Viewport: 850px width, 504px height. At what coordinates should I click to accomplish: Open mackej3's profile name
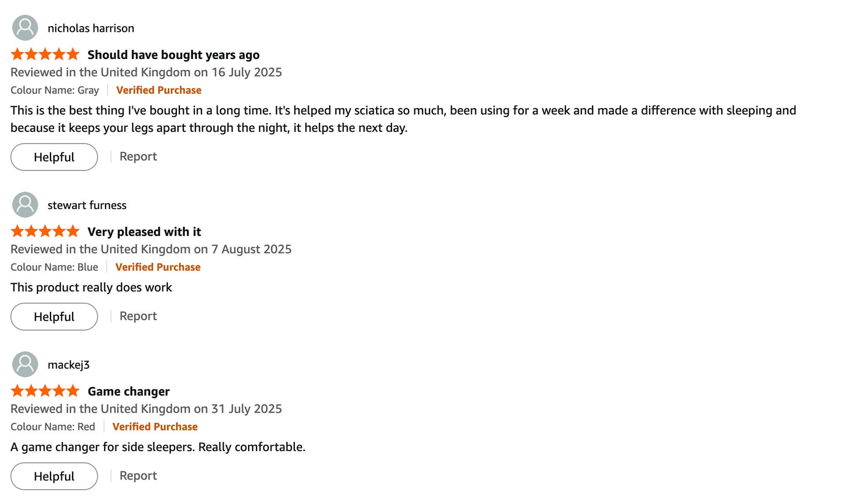click(x=69, y=365)
